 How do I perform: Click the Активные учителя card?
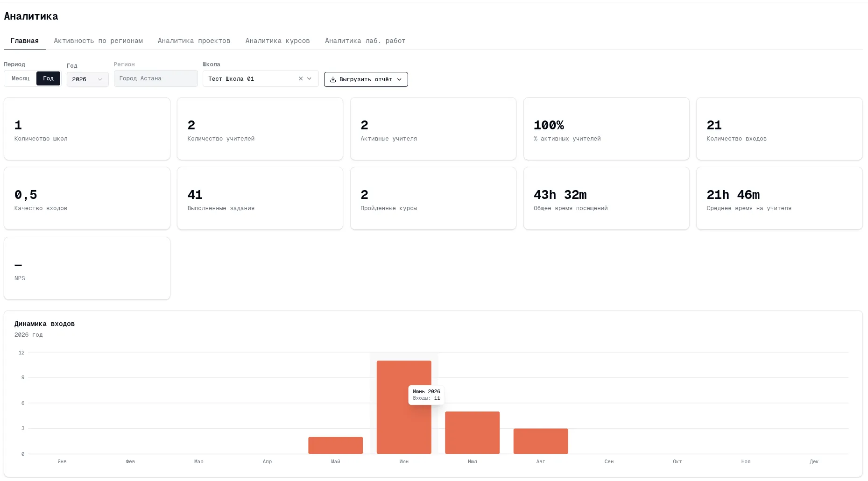pyautogui.click(x=433, y=129)
